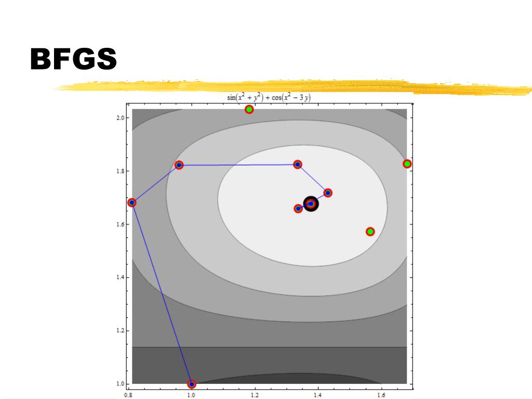Click the sin(x²+y²)+cos(x²−3y) plot title
The image size is (532, 399).
click(x=269, y=98)
